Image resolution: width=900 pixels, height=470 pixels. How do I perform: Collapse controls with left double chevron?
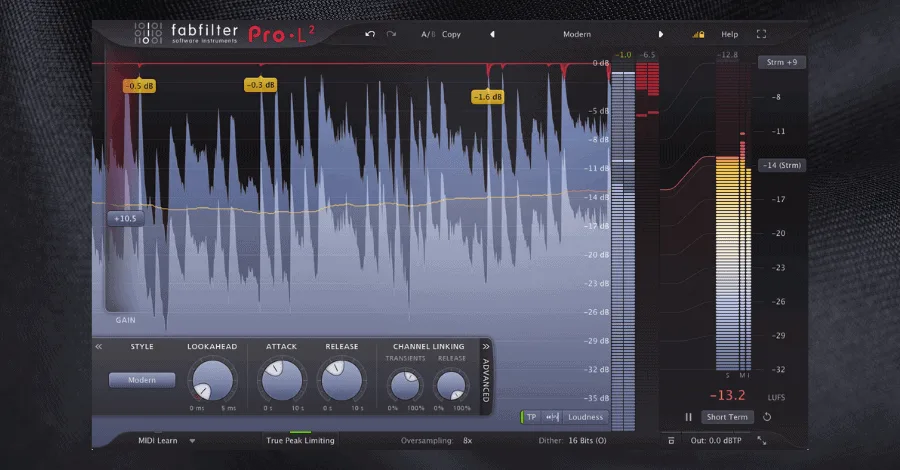pos(99,347)
